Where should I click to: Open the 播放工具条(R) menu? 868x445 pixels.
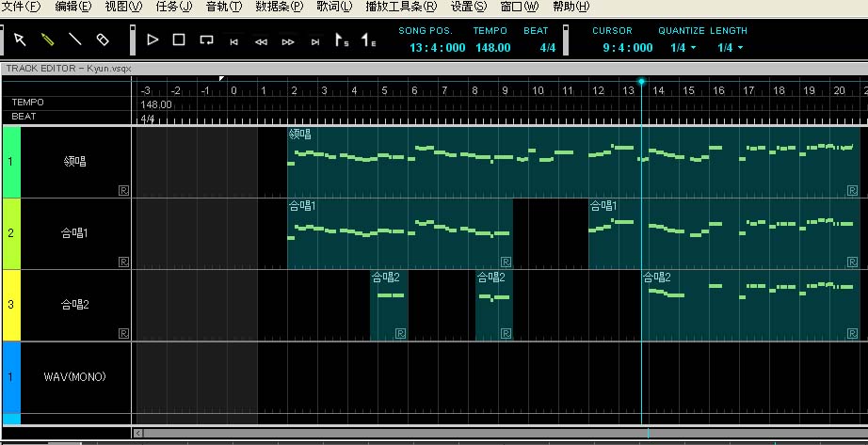[401, 7]
